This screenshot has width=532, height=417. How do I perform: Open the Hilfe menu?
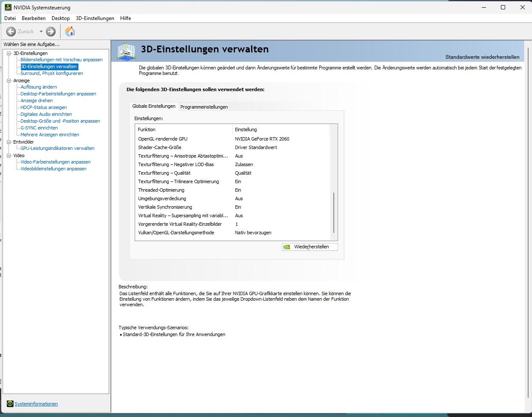125,18
